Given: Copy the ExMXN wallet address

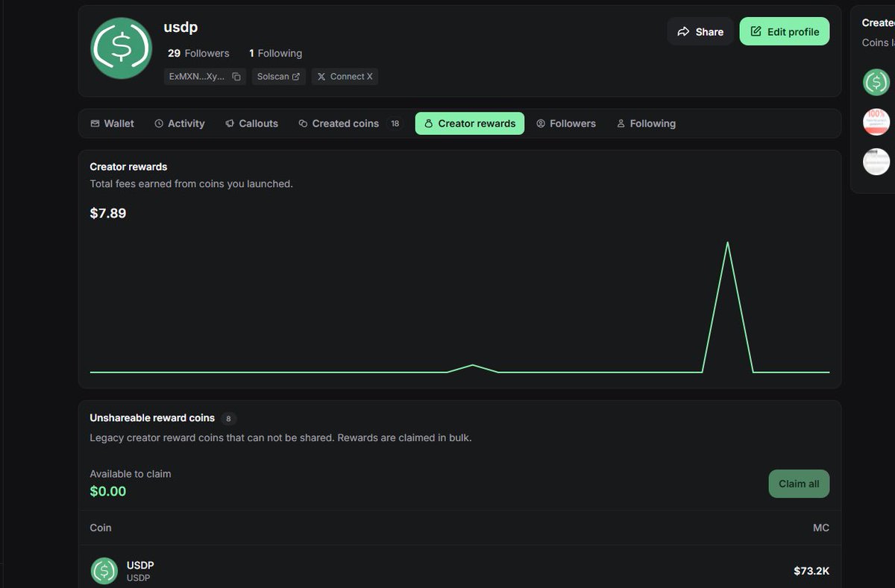Looking at the screenshot, I should pyautogui.click(x=236, y=77).
